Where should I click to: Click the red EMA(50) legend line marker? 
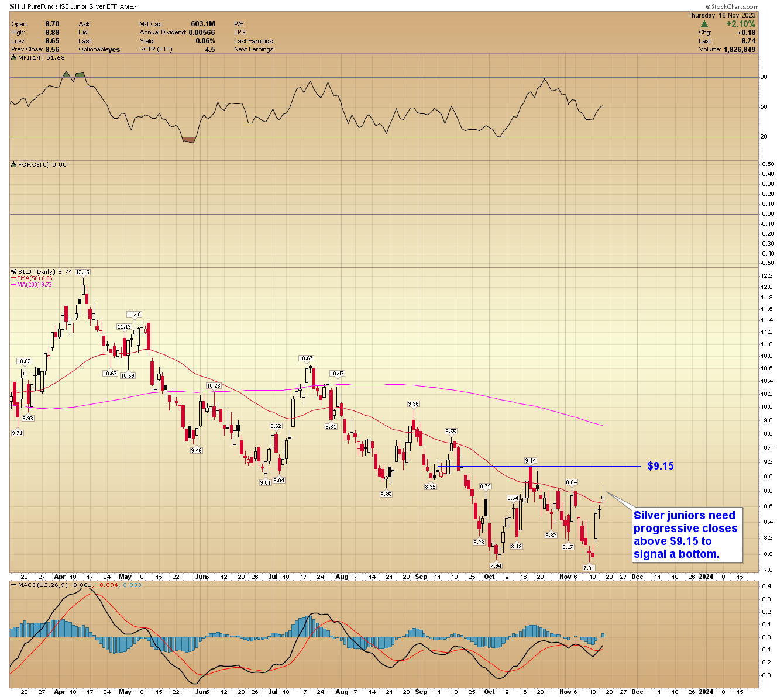click(x=14, y=278)
